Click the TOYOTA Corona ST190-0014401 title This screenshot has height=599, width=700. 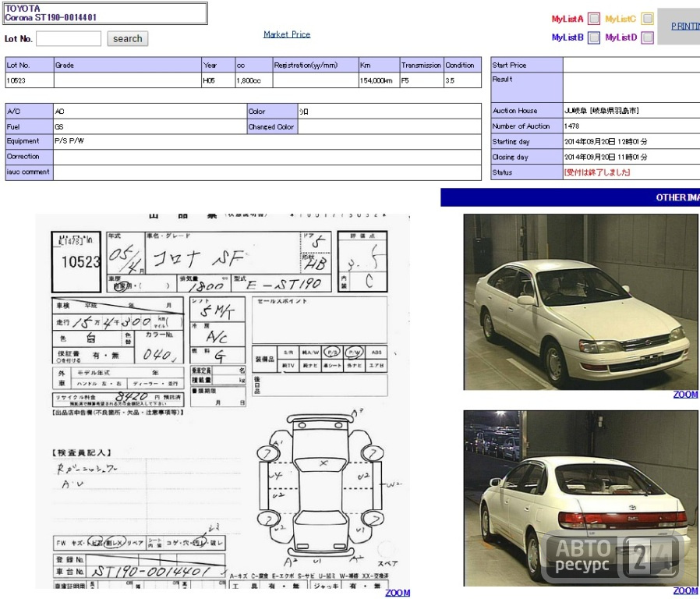coord(106,13)
